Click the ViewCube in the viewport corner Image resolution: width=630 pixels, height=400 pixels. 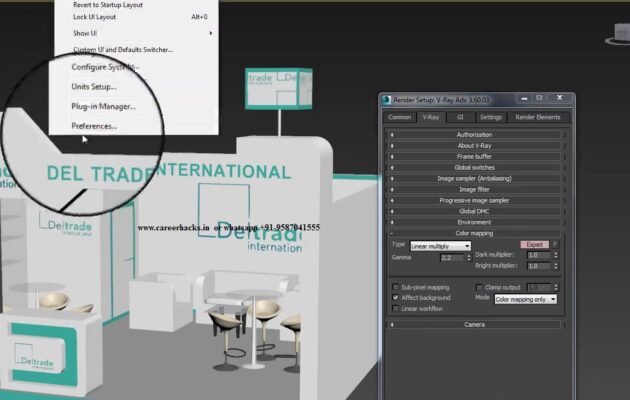616,38
